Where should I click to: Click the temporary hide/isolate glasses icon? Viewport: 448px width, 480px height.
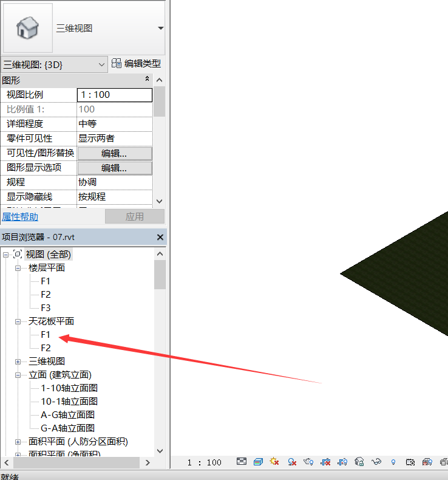(376, 462)
